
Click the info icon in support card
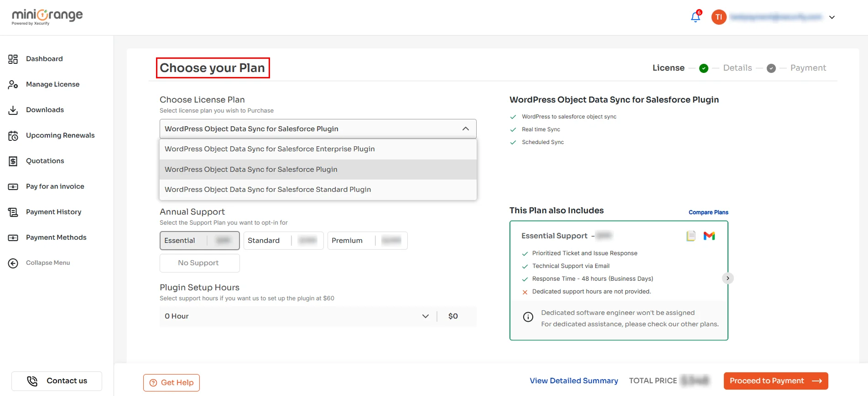coord(528,317)
